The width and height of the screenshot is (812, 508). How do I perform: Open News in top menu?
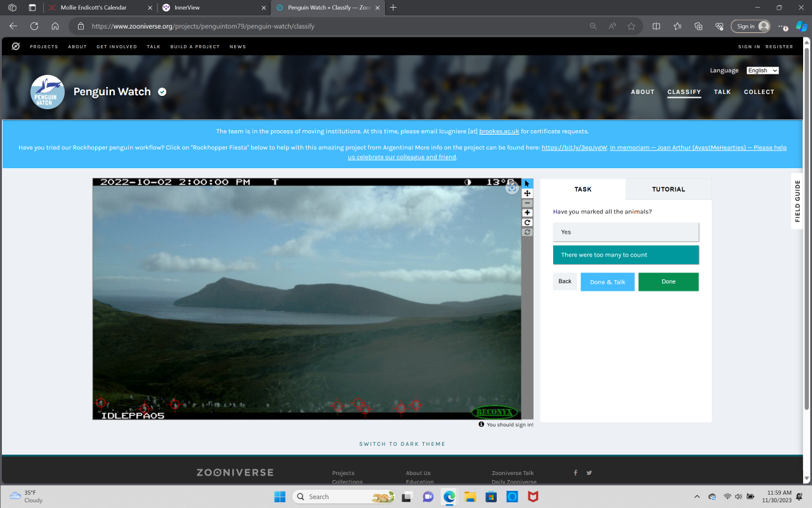tap(238, 47)
